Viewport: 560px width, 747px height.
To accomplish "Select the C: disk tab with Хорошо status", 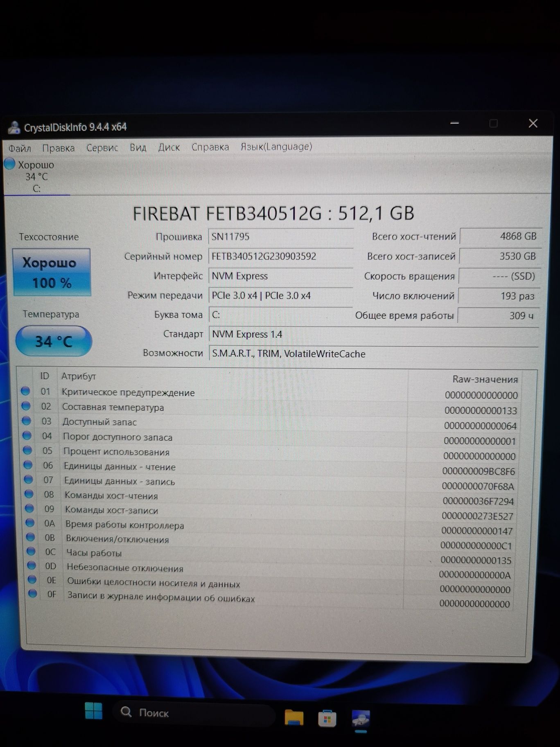I will tap(36, 177).
